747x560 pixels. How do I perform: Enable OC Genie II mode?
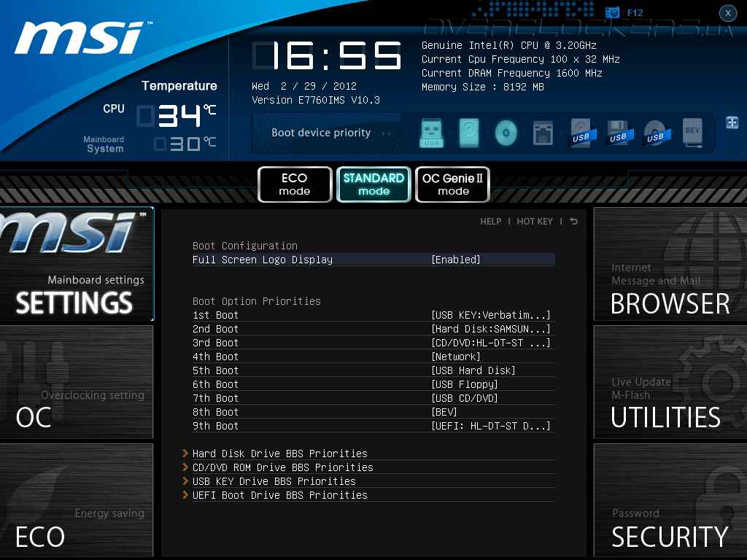[x=452, y=184]
